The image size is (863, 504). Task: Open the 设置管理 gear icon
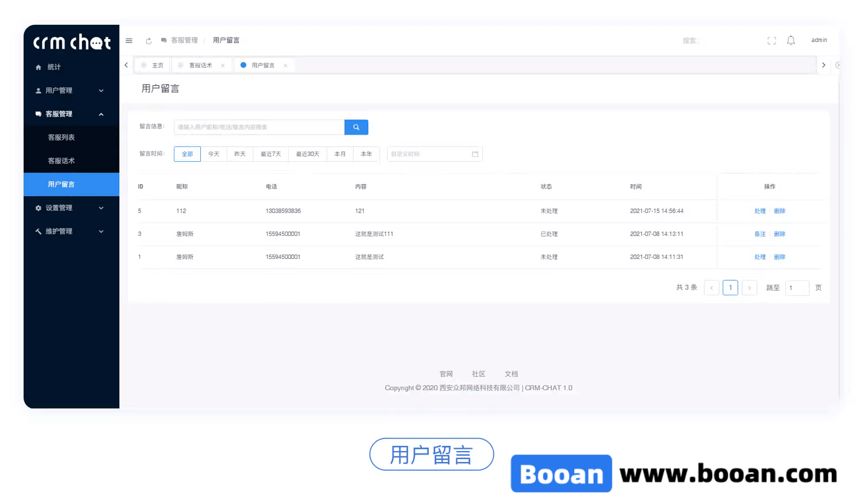[x=38, y=208]
